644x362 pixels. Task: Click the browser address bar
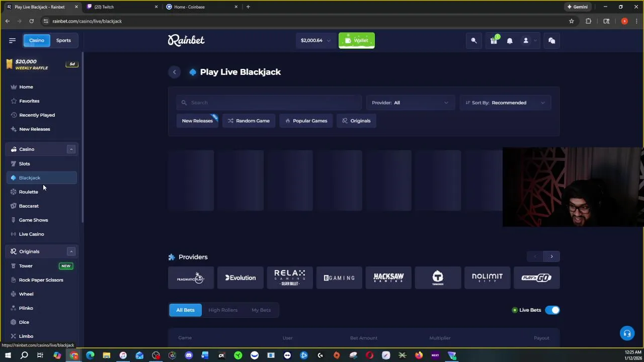pyautogui.click(x=302, y=21)
